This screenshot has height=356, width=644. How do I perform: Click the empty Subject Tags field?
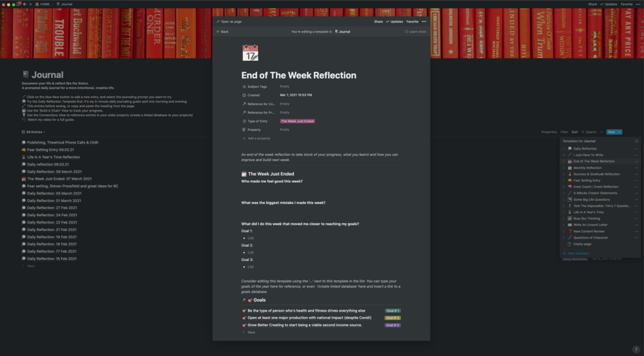coord(285,86)
